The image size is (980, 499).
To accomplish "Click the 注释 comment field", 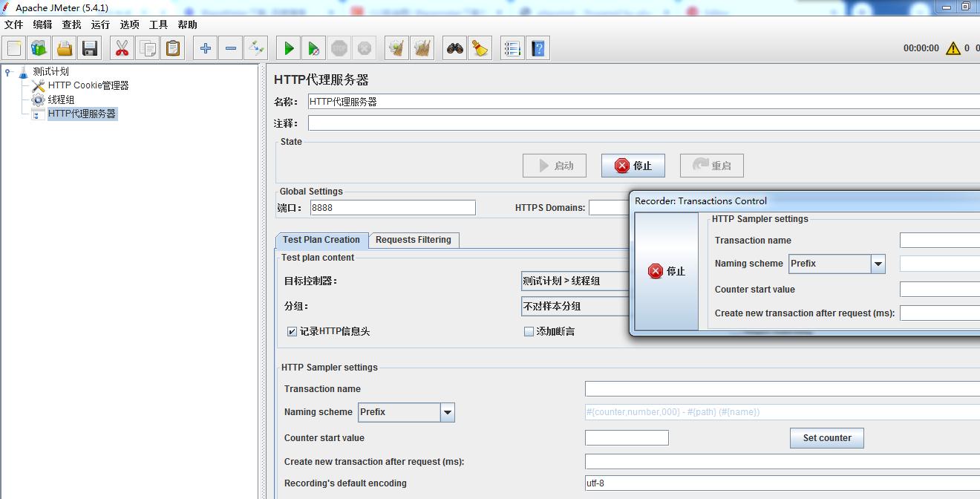I will [x=644, y=123].
